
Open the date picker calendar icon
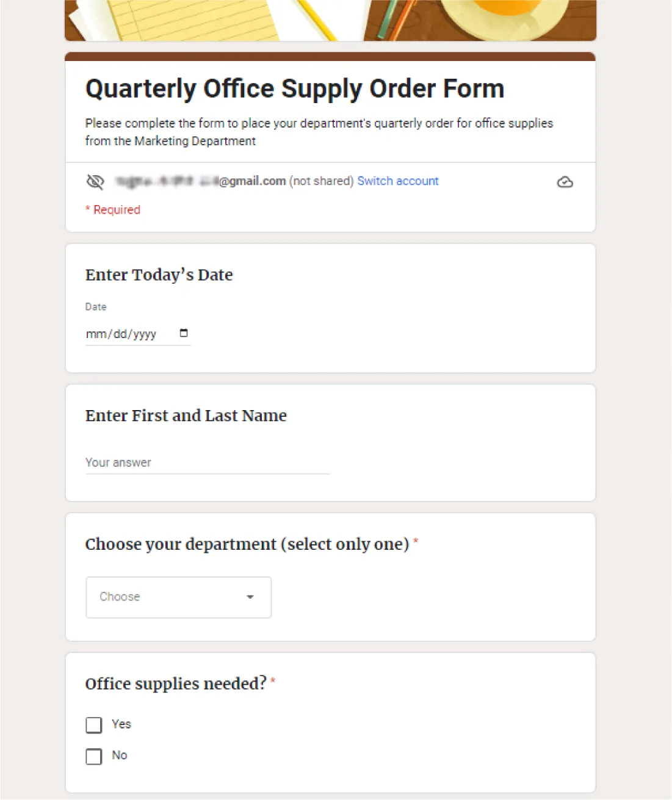(183, 333)
